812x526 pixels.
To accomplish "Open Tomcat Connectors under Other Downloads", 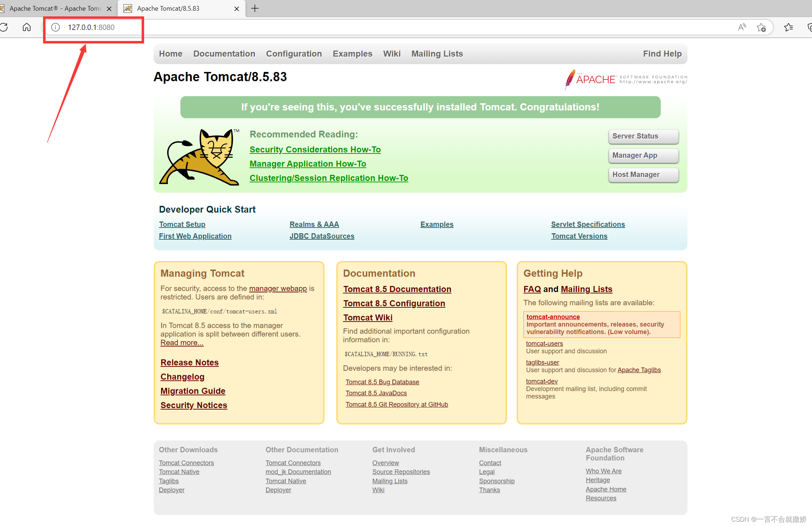I will coord(186,463).
